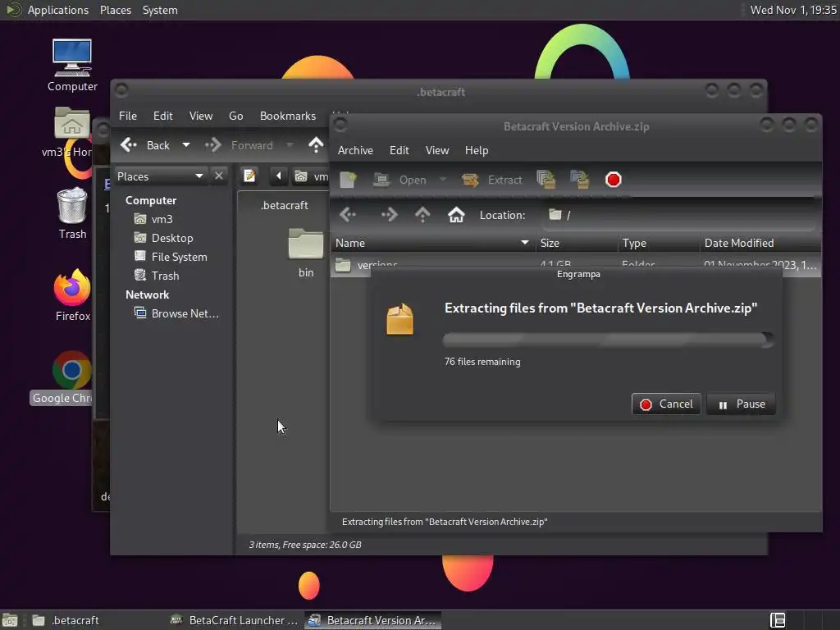Select the bin folder
The image size is (840, 630).
[x=306, y=252]
